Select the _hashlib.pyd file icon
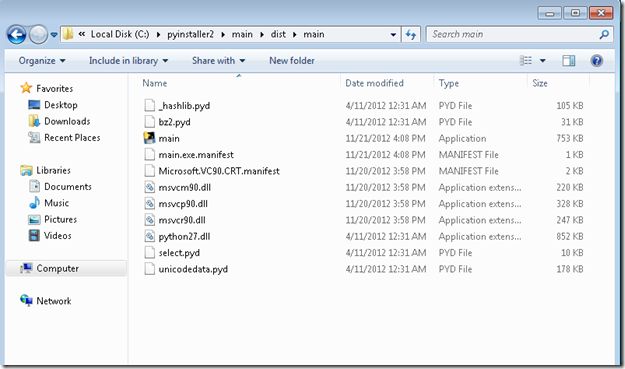 (x=149, y=105)
